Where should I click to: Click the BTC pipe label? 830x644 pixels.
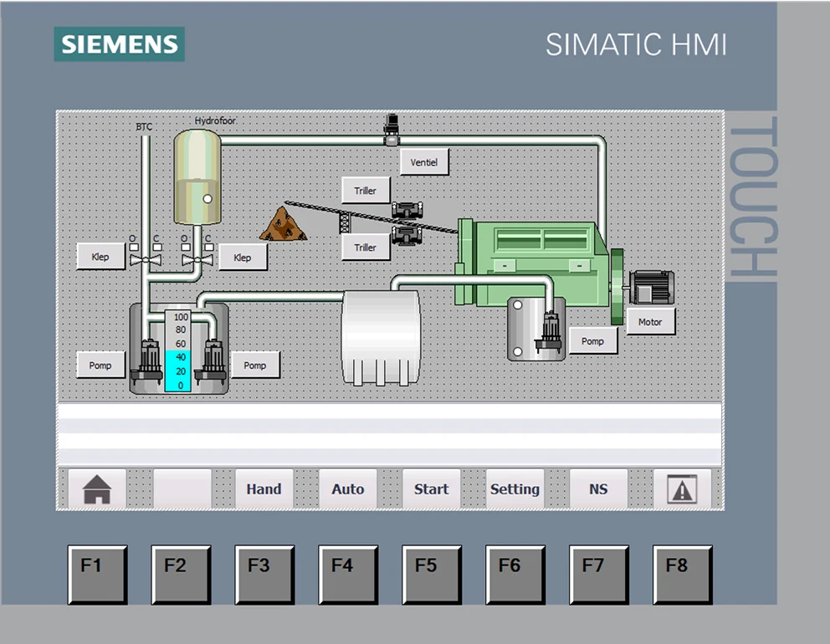tap(144, 127)
